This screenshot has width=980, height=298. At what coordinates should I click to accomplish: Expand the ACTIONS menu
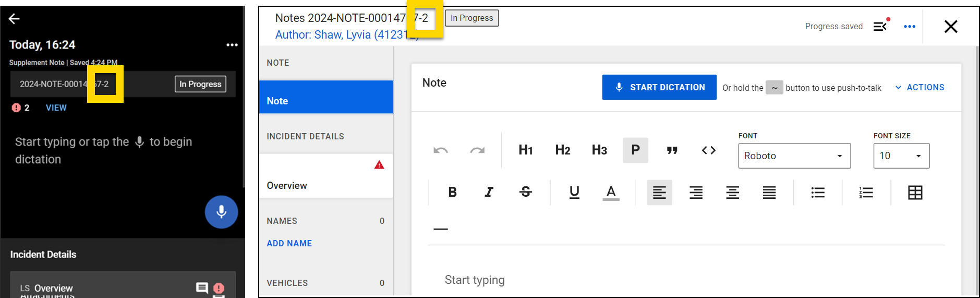920,88
